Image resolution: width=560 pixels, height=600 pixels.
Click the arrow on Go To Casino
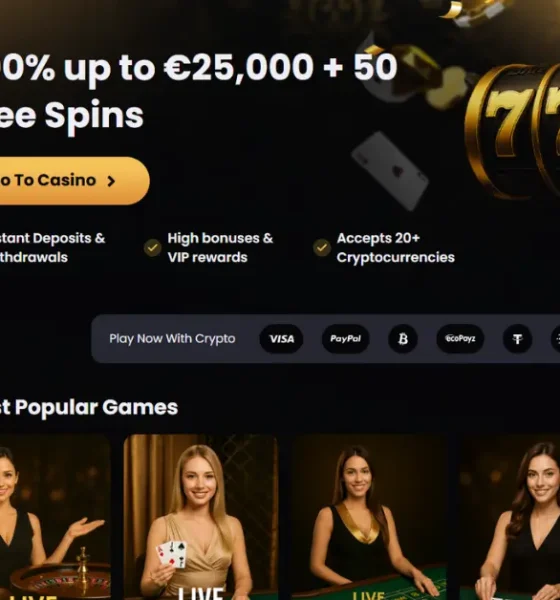pos(111,181)
